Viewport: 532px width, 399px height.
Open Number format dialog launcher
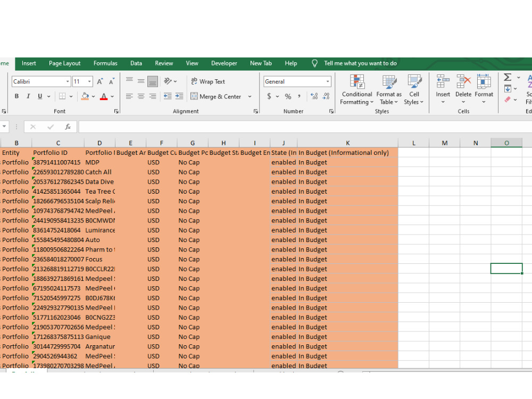pos(331,111)
